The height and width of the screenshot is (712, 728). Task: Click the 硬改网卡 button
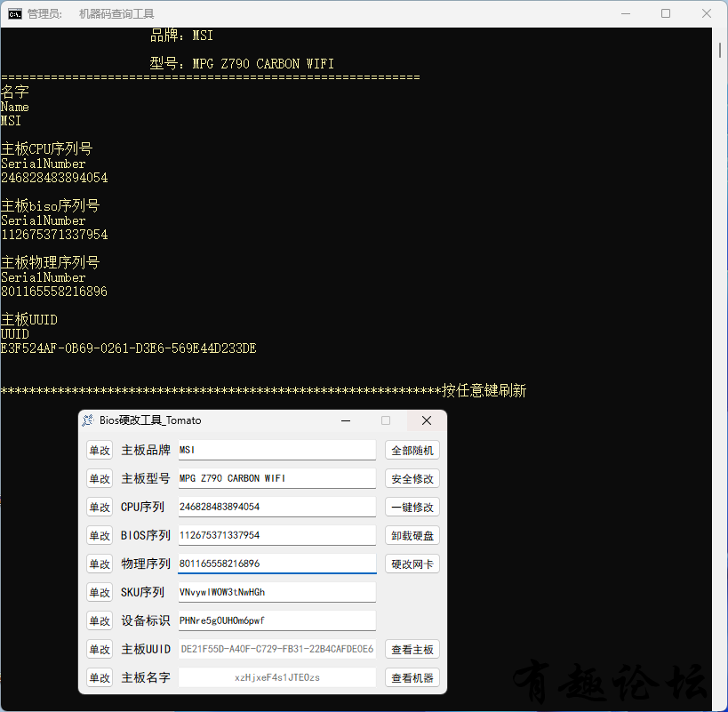[412, 564]
